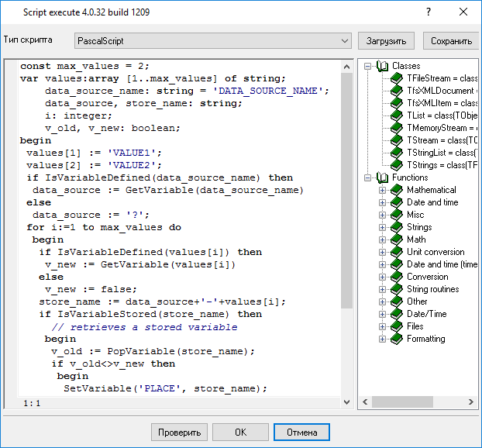Click the Strings category book icon

pyautogui.click(x=396, y=227)
